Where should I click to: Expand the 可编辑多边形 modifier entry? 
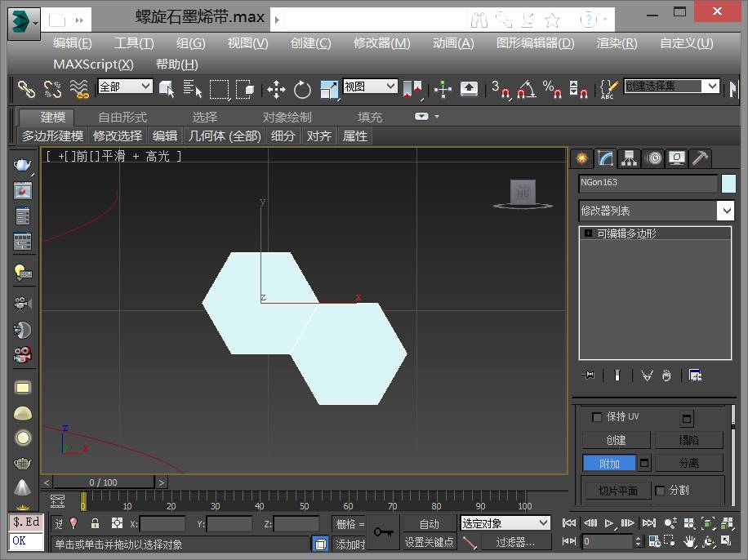pyautogui.click(x=588, y=233)
